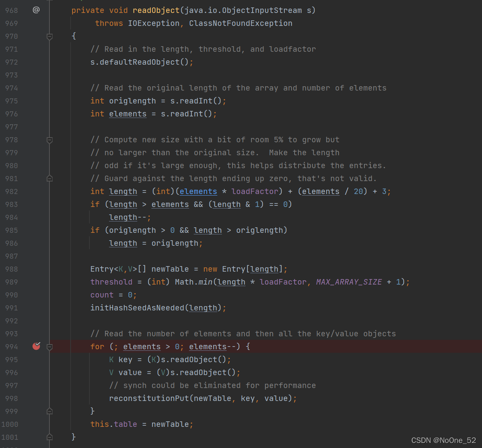482x448 pixels.
Task: Click the reconstitutionPut call on line 998
Action: tap(149, 399)
